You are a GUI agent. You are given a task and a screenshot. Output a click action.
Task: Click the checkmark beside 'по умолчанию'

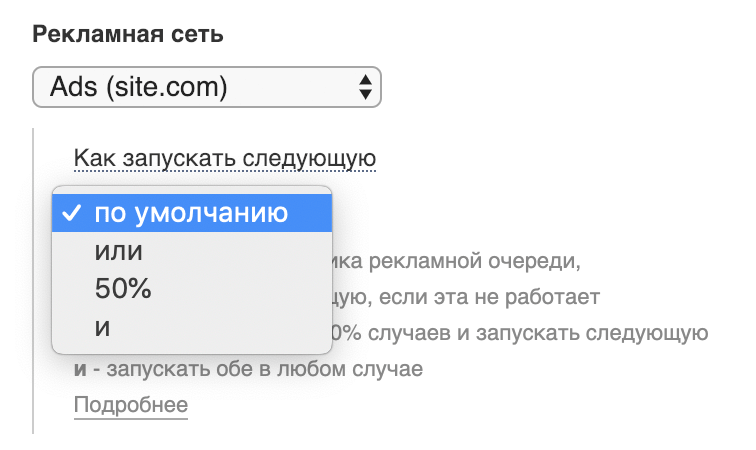tap(71, 213)
